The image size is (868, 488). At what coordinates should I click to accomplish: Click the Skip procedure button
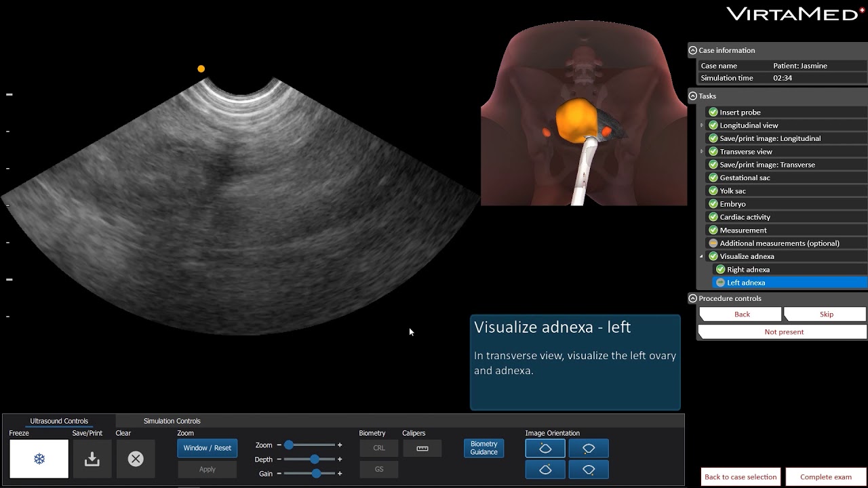826,314
